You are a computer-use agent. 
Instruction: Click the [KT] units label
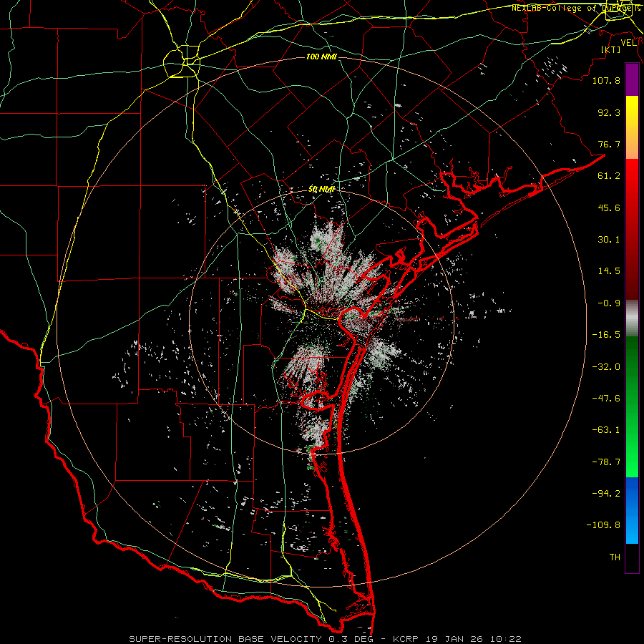611,49
